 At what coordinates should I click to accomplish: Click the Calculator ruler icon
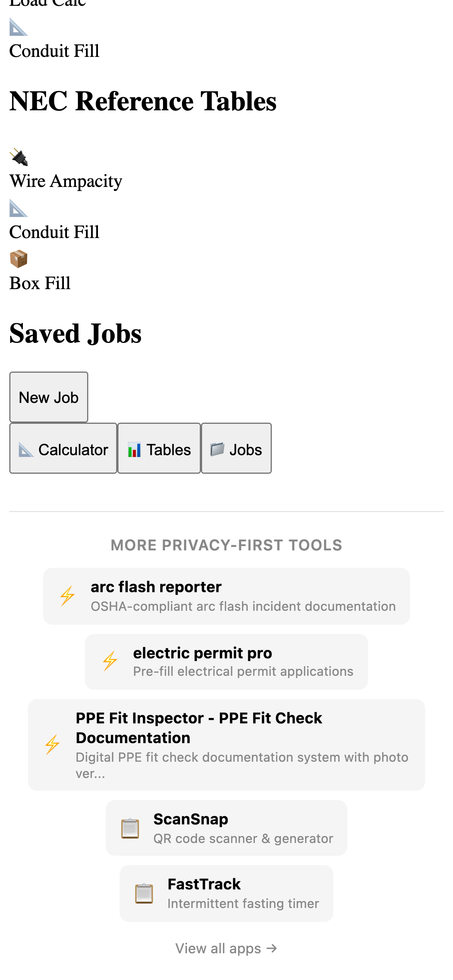(x=26, y=449)
